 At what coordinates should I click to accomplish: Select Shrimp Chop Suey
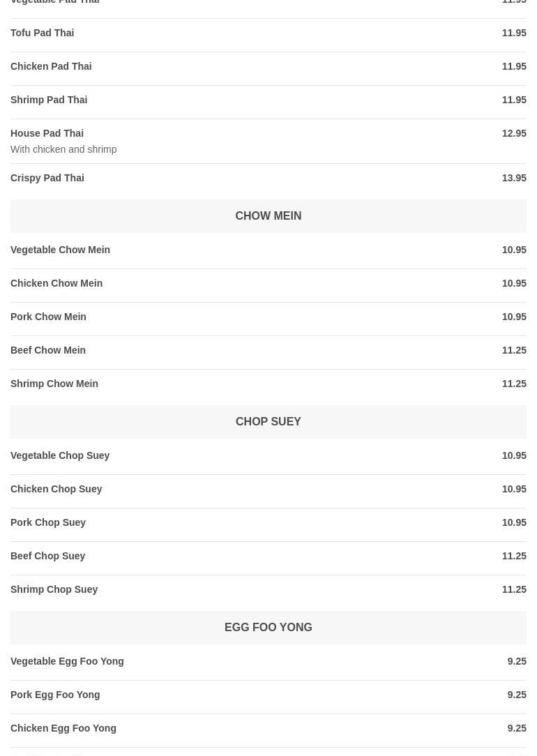coord(54,589)
